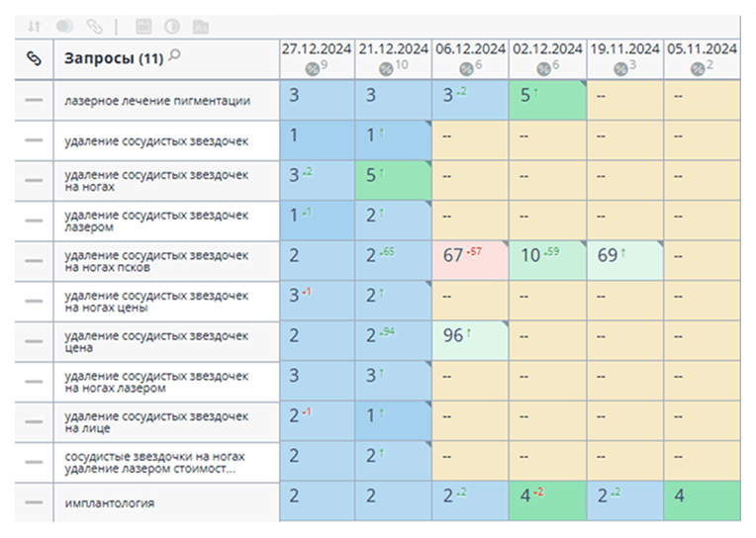Image resolution: width=756 pixels, height=538 pixels.
Task: Click dash icon beside имплантология row
Action: click(x=34, y=502)
